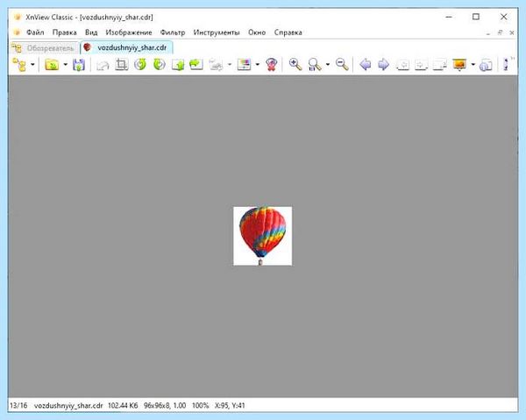Click the 100% zoom value in status bar
The image size is (526, 420).
point(200,405)
